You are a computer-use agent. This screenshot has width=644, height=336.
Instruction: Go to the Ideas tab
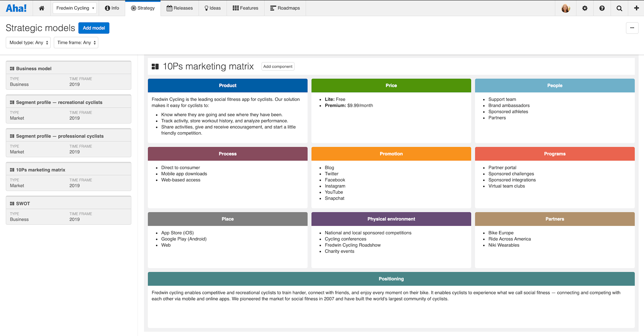[213, 8]
